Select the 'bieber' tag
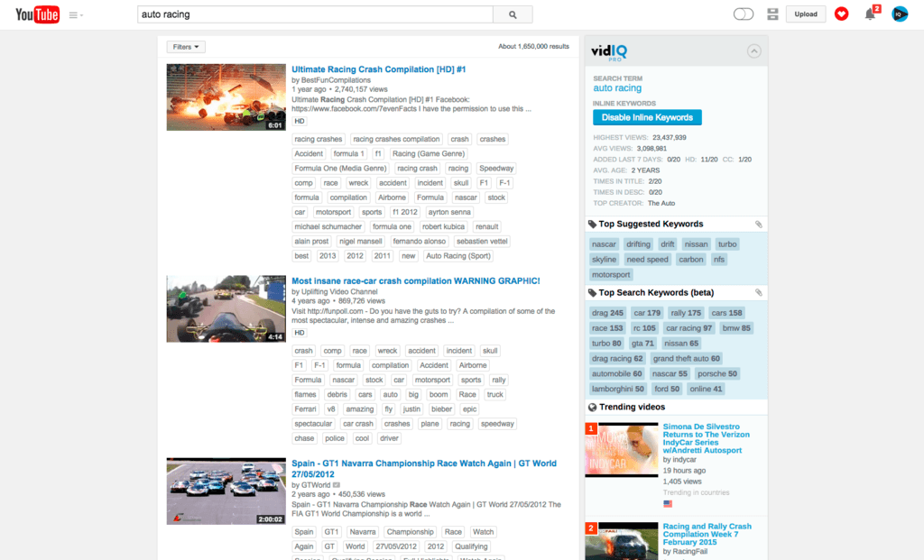Image resolution: width=924 pixels, height=560 pixels. [x=441, y=409]
